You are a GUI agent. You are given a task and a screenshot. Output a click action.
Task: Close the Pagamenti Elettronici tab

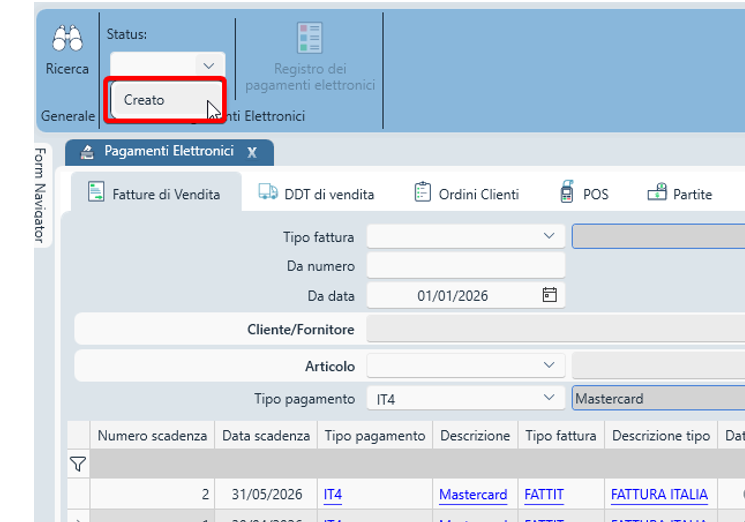(x=252, y=152)
